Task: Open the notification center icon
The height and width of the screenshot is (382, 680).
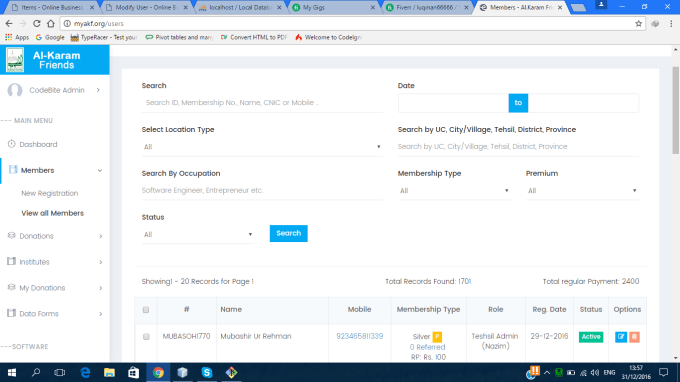Action: click(x=664, y=372)
